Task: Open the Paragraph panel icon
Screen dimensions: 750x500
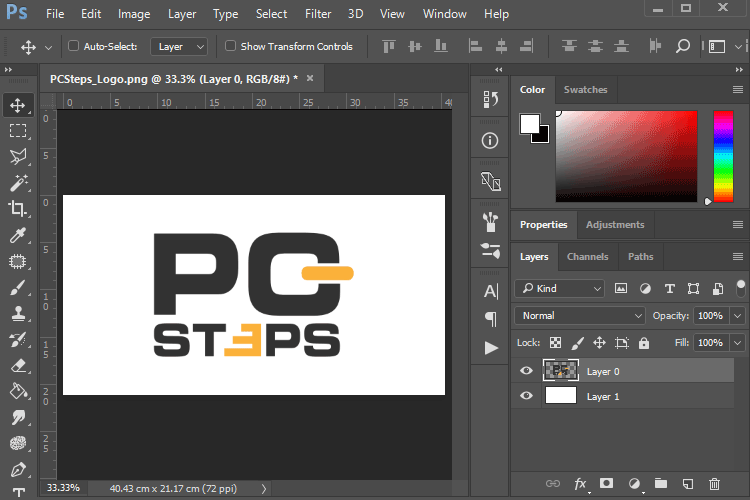Action: point(491,319)
